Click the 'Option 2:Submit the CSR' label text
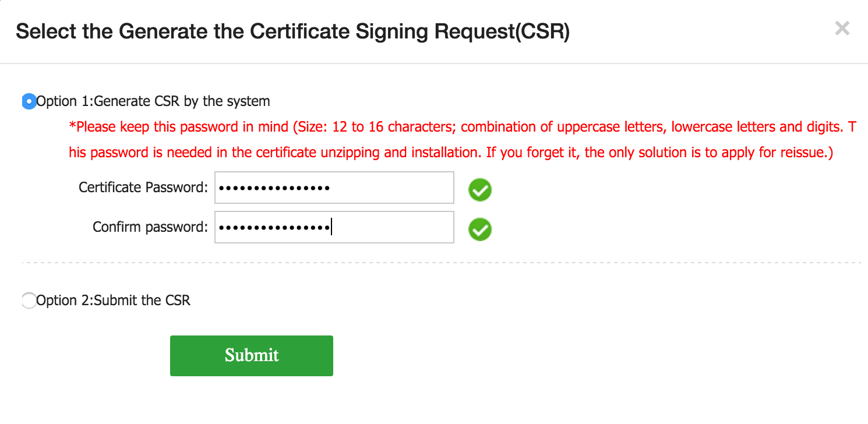The image size is (868, 424). coord(114,301)
